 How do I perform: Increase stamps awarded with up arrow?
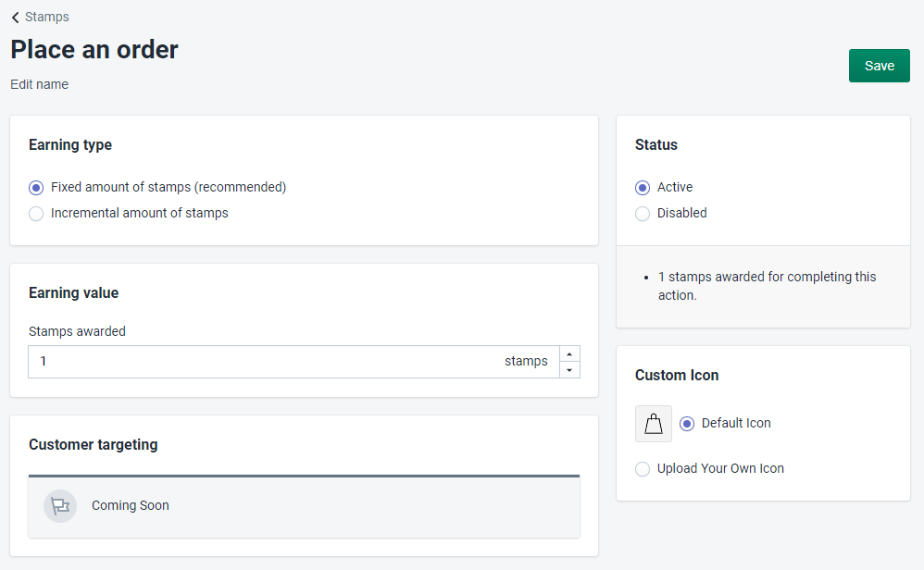click(x=570, y=353)
